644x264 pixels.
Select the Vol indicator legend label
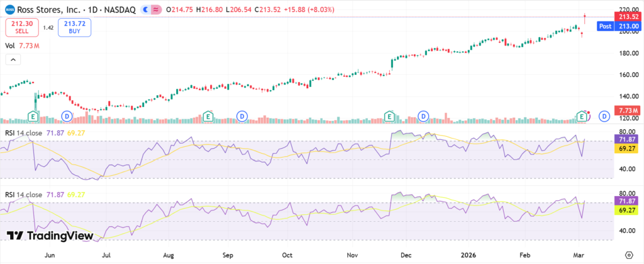point(9,45)
